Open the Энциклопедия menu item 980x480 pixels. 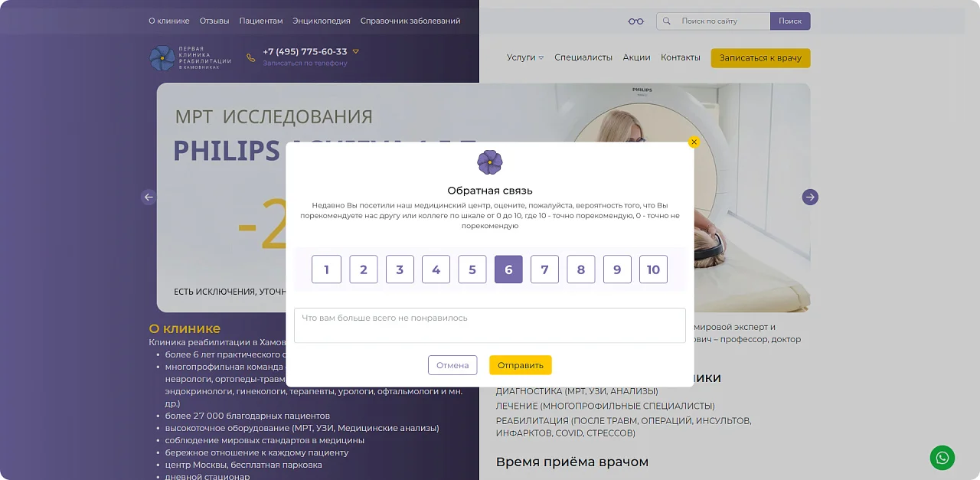(322, 21)
